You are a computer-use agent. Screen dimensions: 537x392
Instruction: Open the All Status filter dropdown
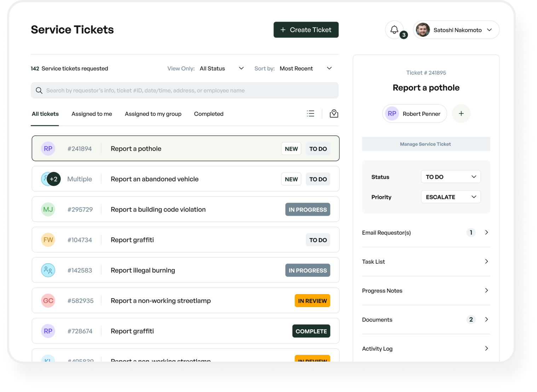pyautogui.click(x=221, y=68)
